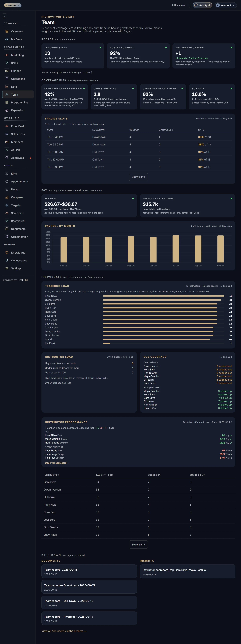Click the Sales Desk chat icon

tap(7, 134)
